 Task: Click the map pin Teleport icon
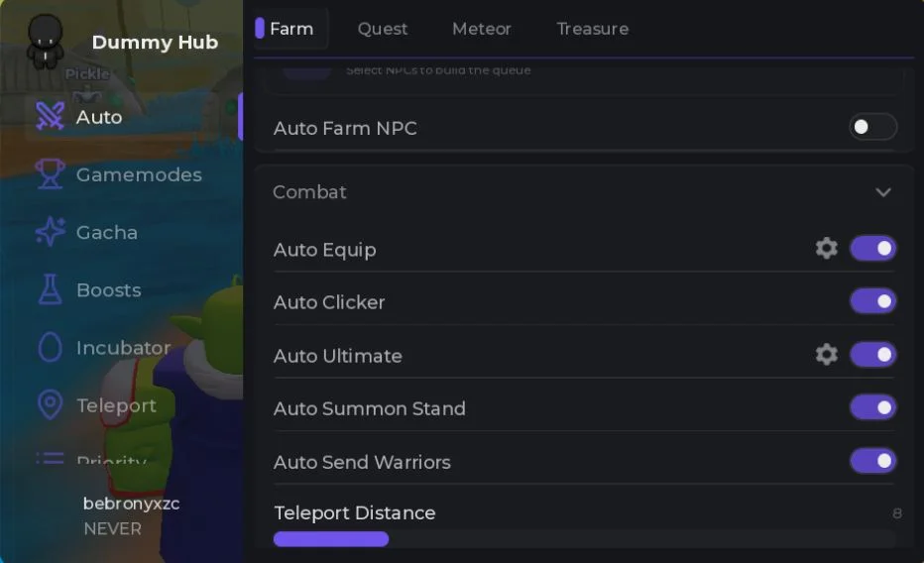[x=51, y=404]
